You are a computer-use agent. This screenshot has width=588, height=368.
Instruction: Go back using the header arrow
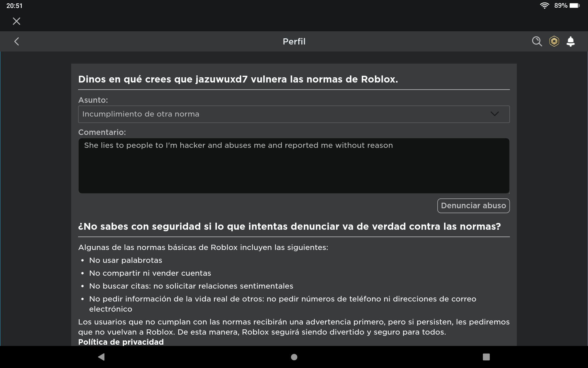click(x=17, y=41)
